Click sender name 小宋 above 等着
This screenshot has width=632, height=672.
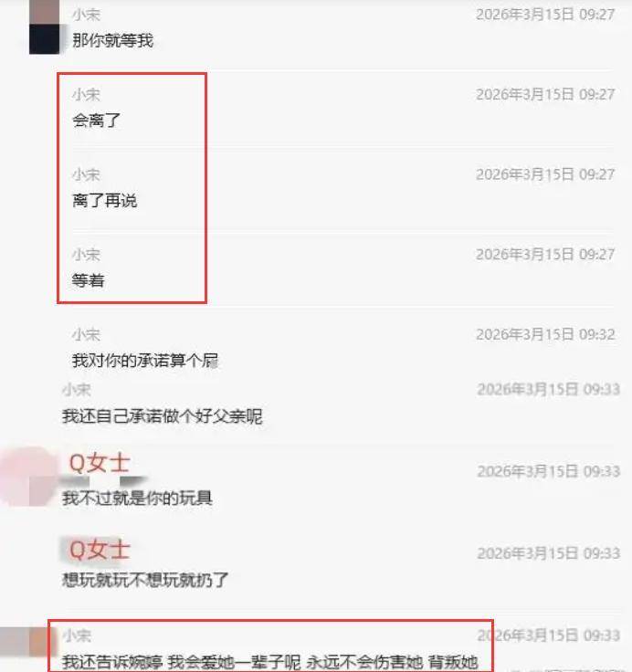coord(86,255)
